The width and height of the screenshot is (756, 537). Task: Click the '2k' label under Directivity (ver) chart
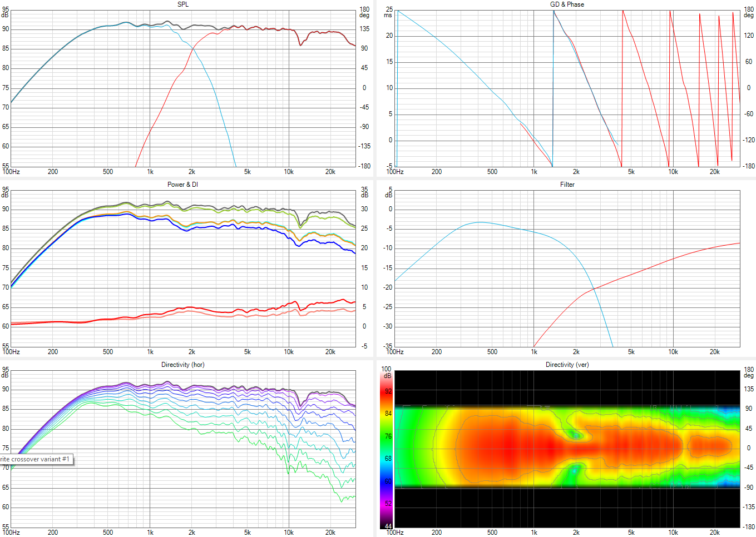[x=576, y=533]
